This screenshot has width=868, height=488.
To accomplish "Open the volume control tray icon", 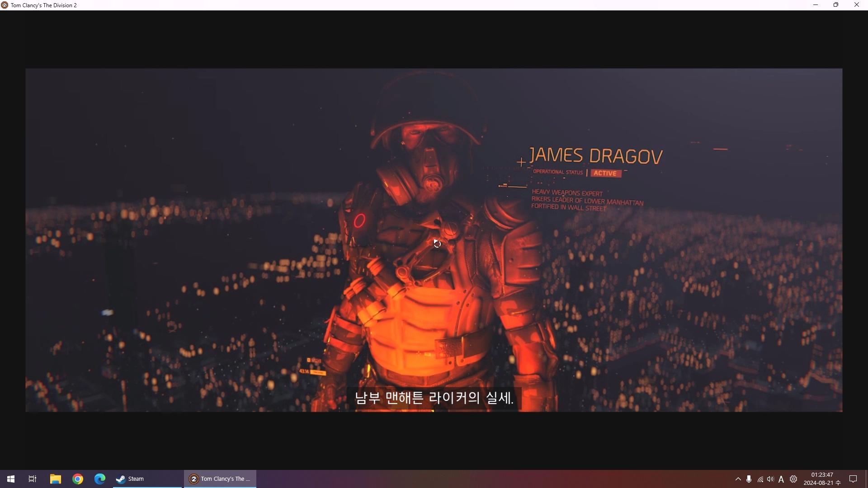I will [x=770, y=479].
